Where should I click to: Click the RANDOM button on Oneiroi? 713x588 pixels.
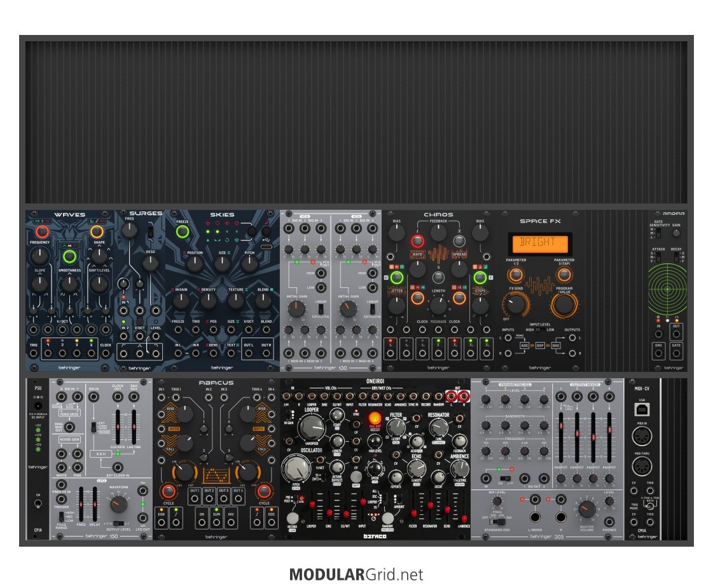tap(387, 518)
